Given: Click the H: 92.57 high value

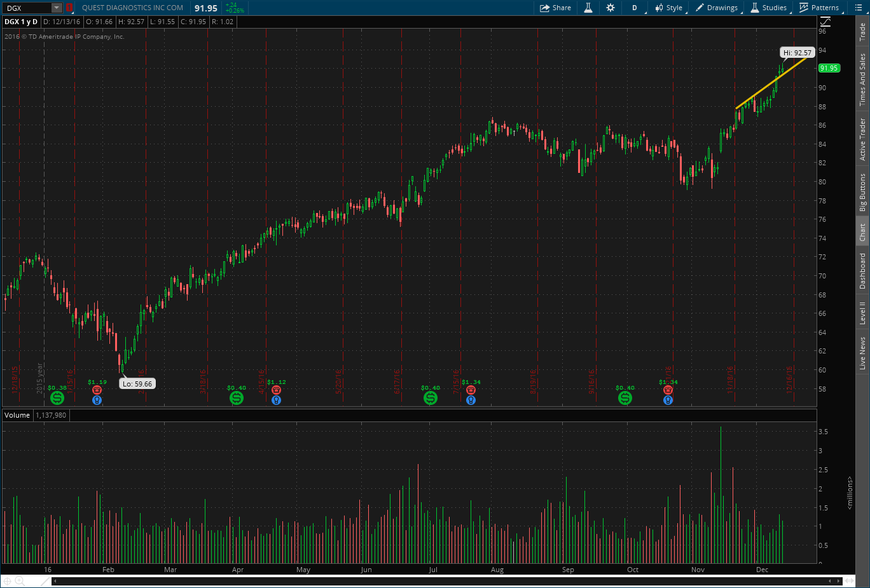Looking at the screenshot, I should coord(132,22).
